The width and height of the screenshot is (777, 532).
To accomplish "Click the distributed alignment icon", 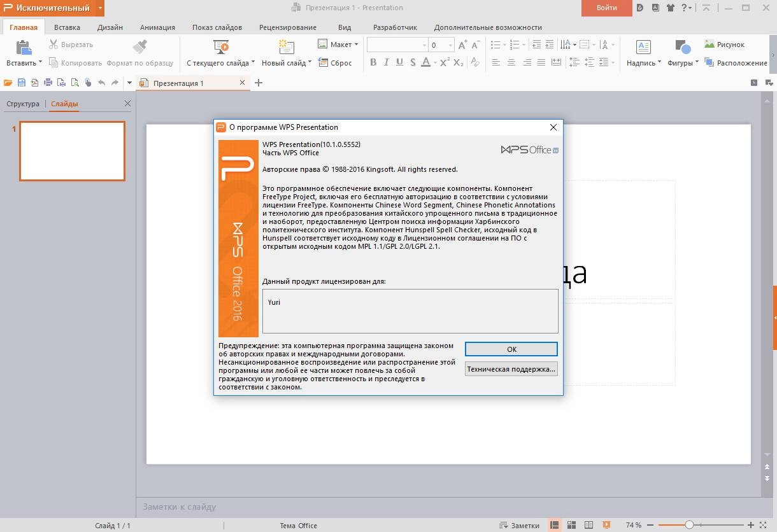I will point(556,62).
